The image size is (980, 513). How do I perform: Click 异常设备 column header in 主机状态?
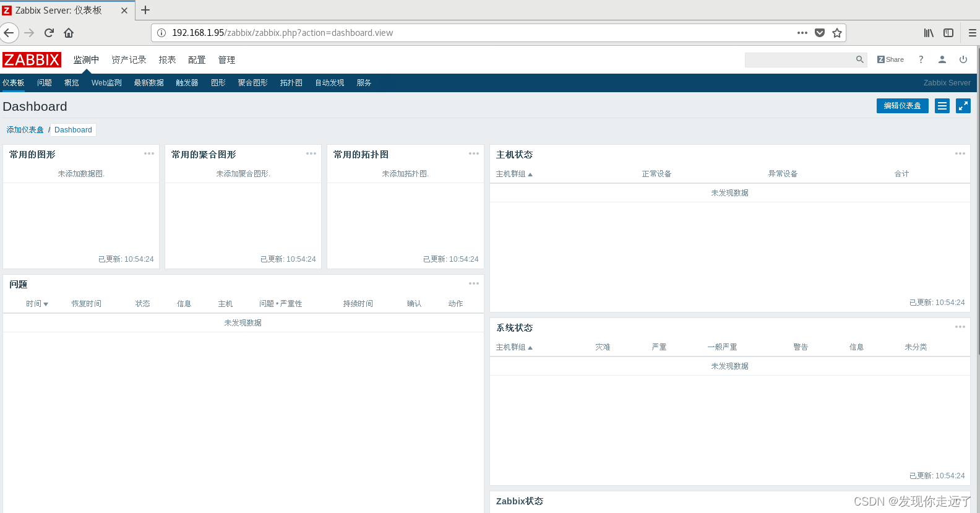point(783,174)
